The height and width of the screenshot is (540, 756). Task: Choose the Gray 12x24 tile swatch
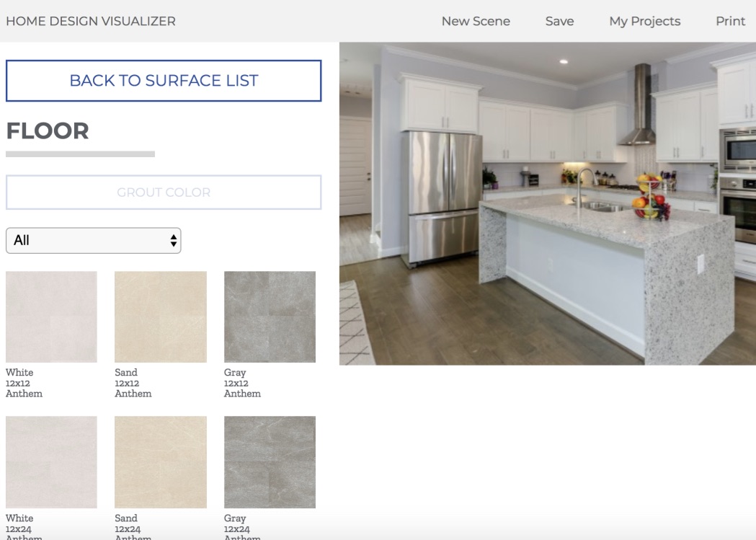(x=270, y=462)
